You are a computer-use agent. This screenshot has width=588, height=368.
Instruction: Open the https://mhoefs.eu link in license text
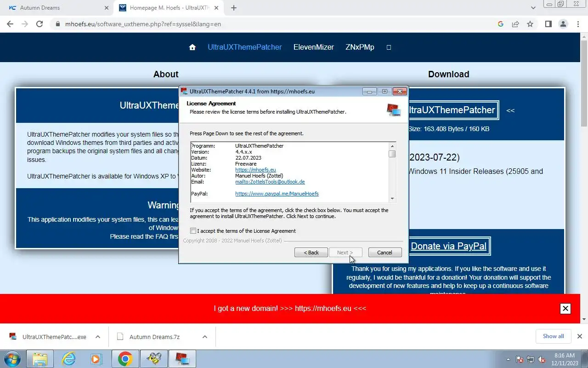255,170
